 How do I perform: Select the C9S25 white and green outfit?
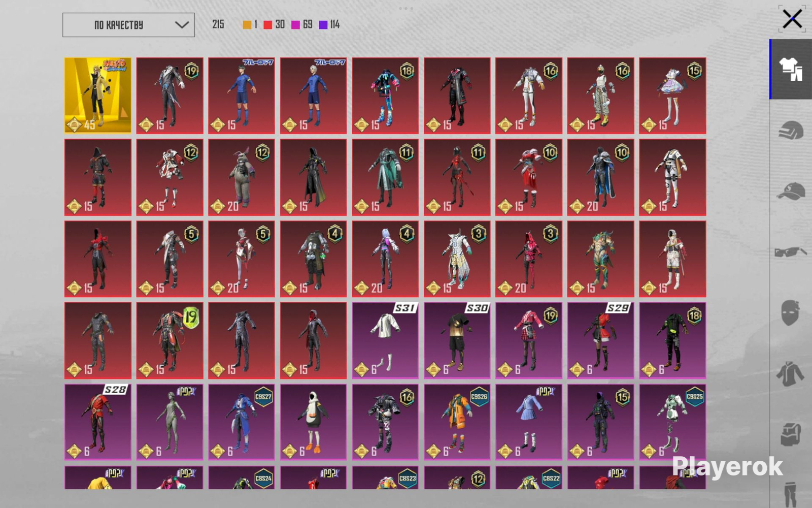pyautogui.click(x=672, y=422)
